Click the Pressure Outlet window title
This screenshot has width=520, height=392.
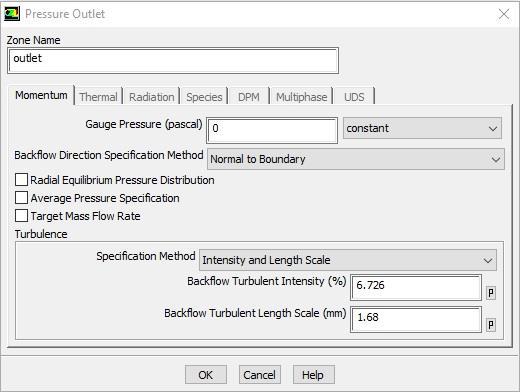click(65, 14)
